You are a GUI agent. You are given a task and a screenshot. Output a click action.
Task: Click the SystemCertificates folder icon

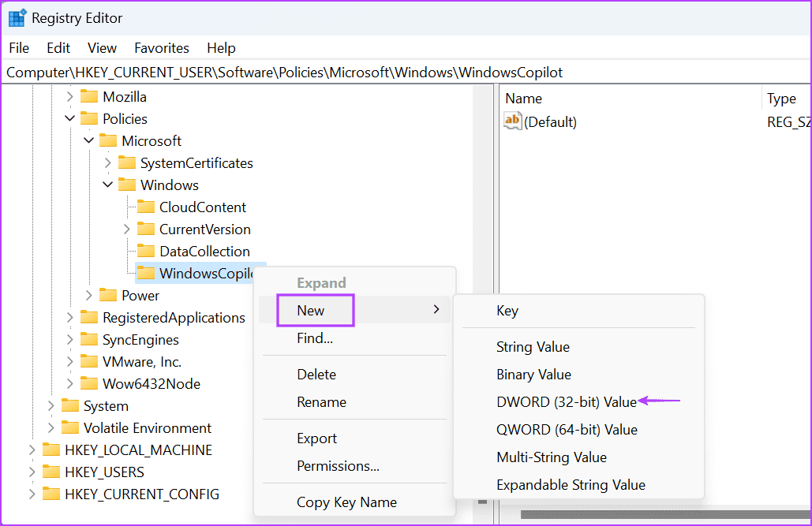[x=127, y=163]
